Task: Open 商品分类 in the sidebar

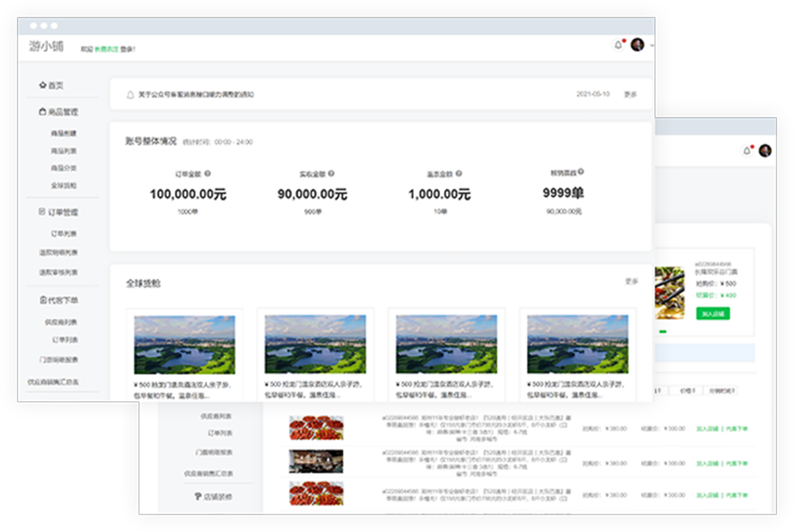Action: tap(64, 168)
